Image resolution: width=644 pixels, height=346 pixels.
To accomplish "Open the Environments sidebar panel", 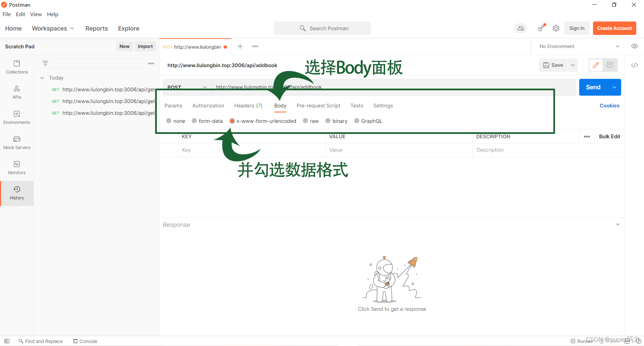I will point(17,117).
